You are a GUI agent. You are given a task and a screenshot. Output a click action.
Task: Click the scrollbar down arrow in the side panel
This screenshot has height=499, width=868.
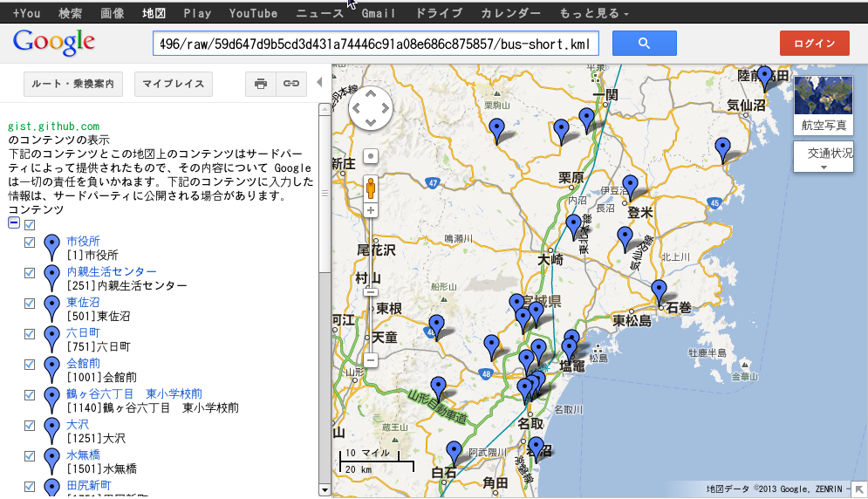tap(325, 490)
